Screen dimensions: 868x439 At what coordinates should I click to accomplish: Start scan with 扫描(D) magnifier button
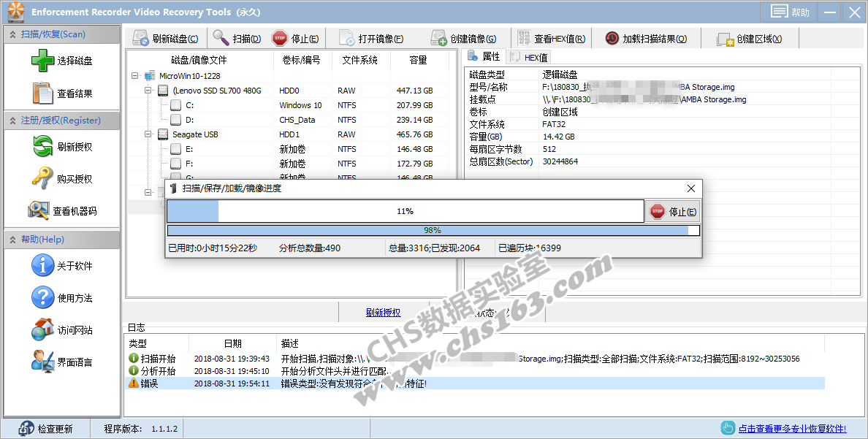click(x=237, y=38)
